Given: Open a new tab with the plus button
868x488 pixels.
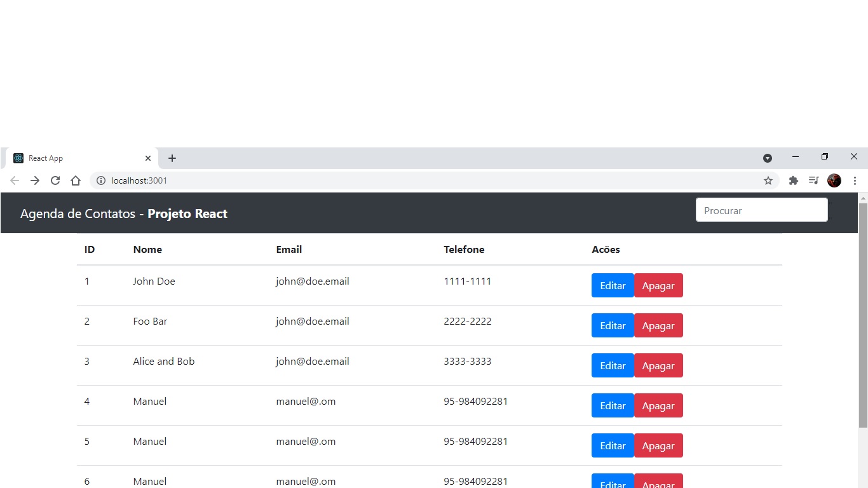Looking at the screenshot, I should [x=172, y=158].
